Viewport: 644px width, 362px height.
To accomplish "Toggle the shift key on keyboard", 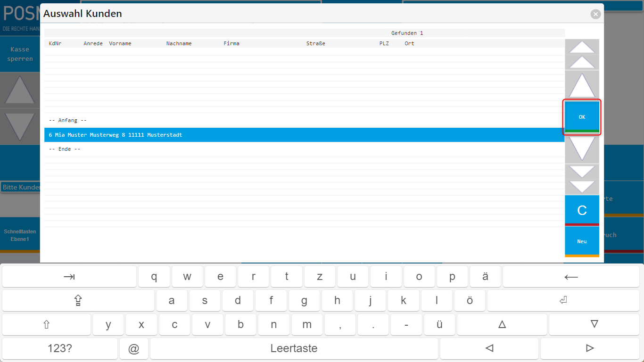I will tap(46, 324).
